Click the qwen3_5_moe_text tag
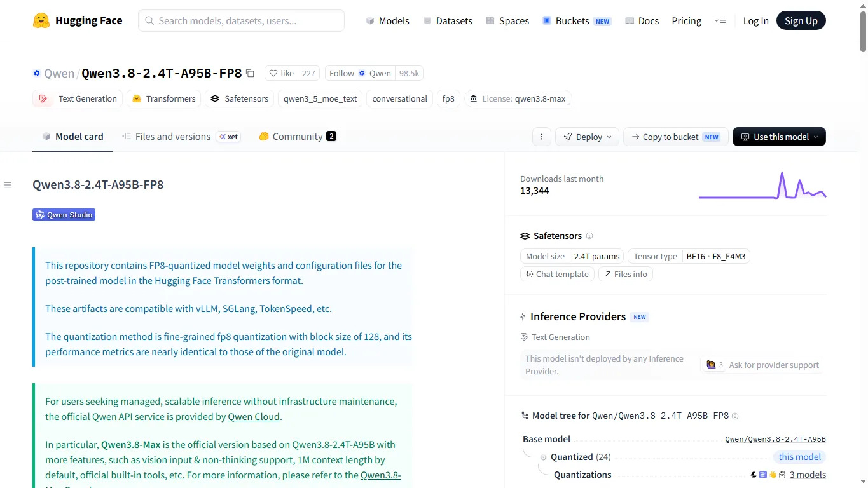Image resolution: width=868 pixels, height=488 pixels. pyautogui.click(x=320, y=98)
